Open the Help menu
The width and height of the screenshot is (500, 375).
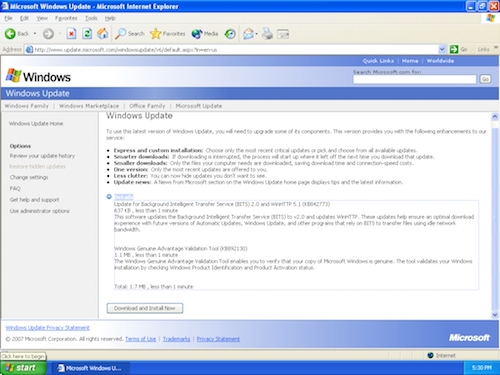[110, 18]
